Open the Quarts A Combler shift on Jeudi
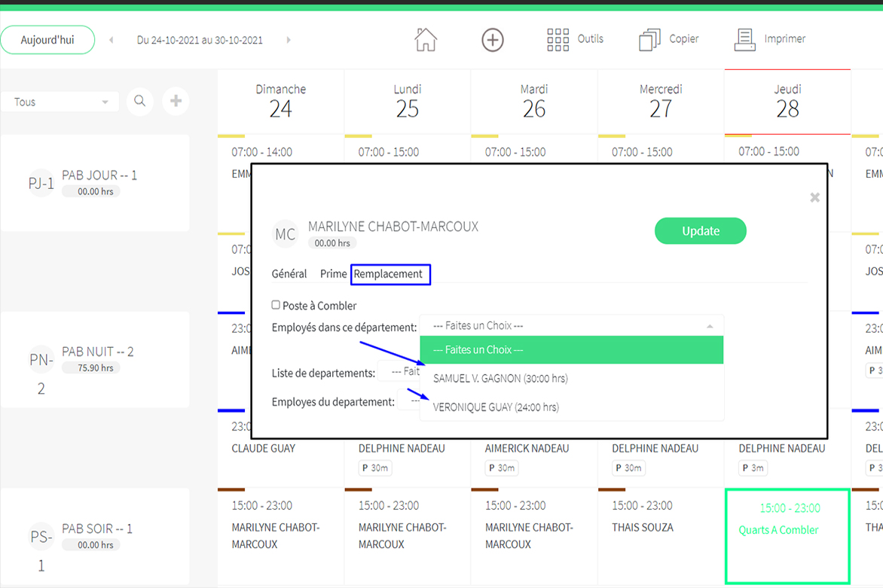 787,536
